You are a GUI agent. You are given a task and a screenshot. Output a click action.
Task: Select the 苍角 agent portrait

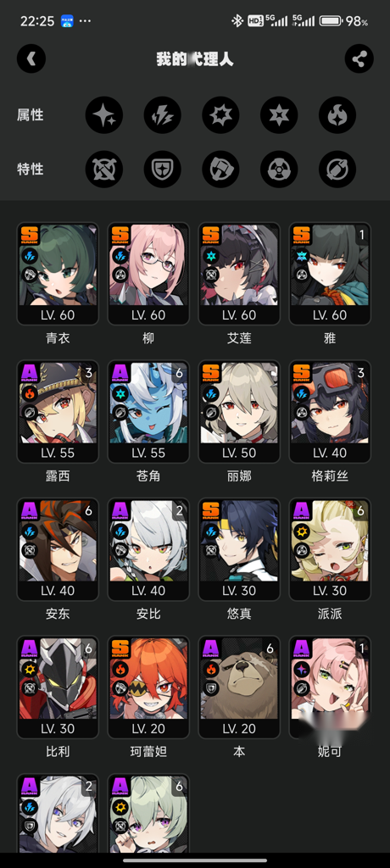pos(148,412)
